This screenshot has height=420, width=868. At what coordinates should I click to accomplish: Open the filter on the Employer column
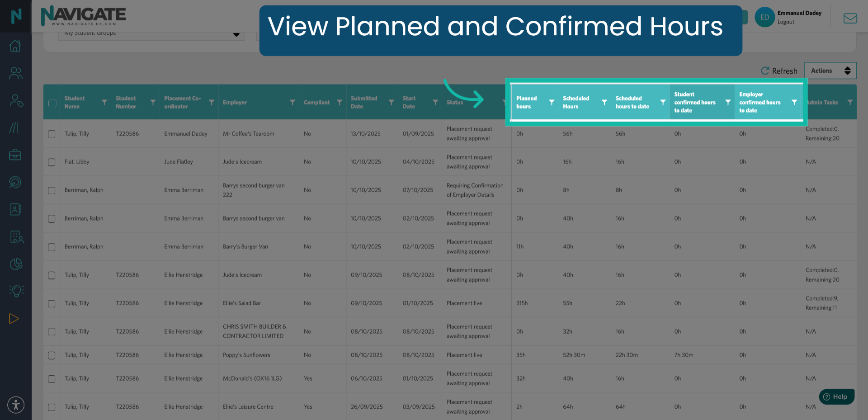pyautogui.click(x=292, y=102)
